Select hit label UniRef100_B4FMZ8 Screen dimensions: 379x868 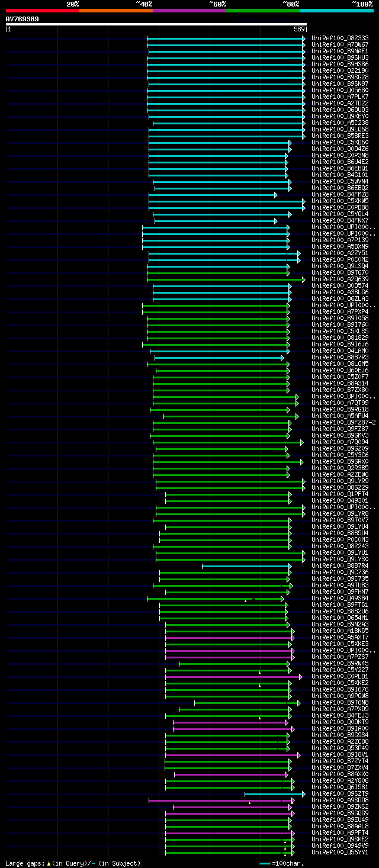click(x=340, y=195)
